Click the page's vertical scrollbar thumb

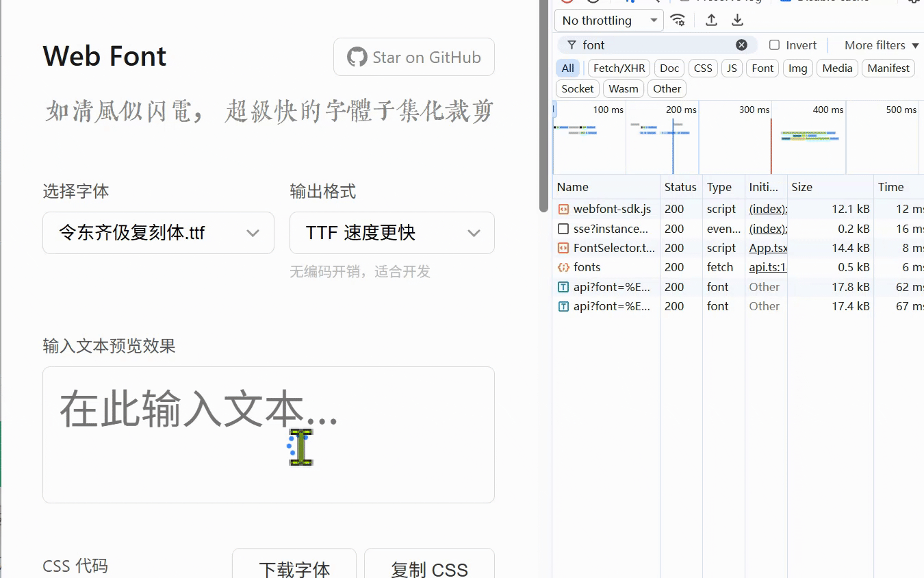(544, 103)
